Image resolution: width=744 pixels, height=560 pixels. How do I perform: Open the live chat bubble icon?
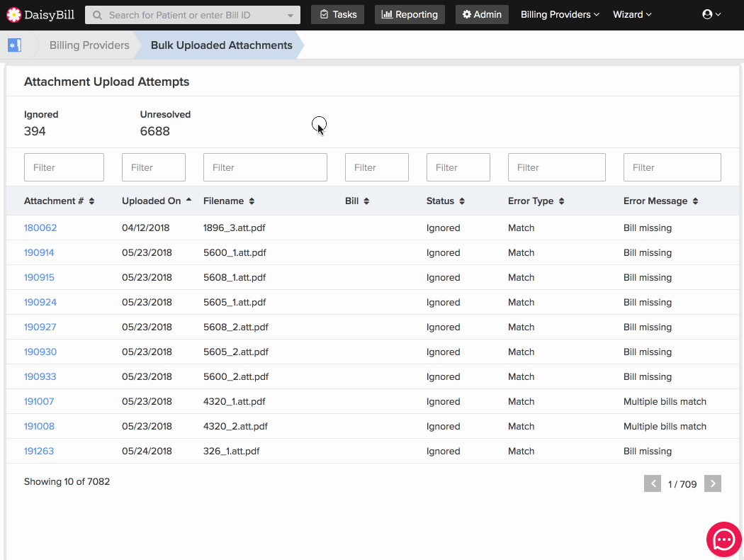coord(723,539)
